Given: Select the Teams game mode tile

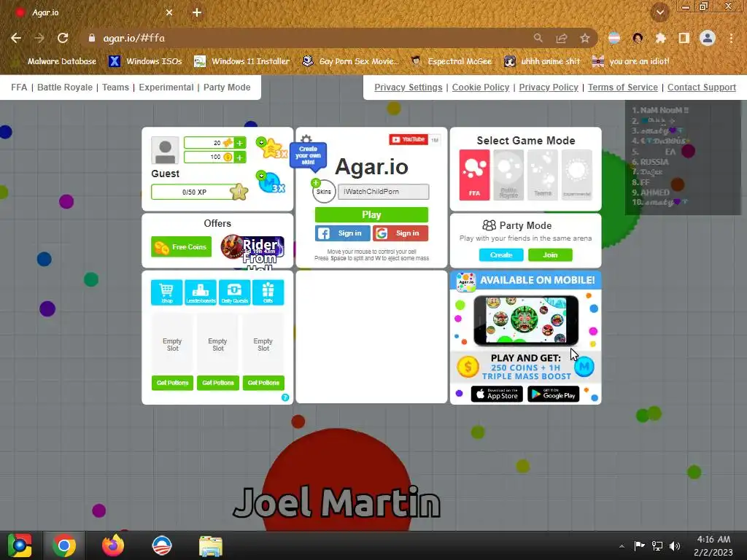Looking at the screenshot, I should click(543, 175).
